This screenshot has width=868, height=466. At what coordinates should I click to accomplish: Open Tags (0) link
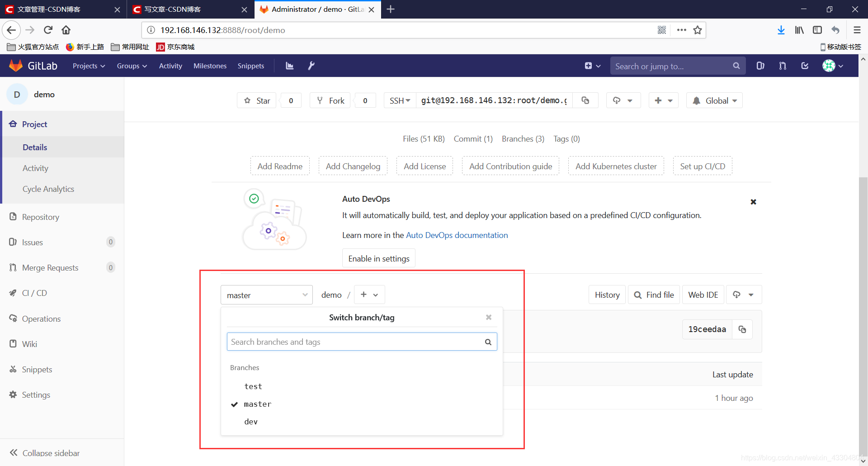(x=566, y=139)
